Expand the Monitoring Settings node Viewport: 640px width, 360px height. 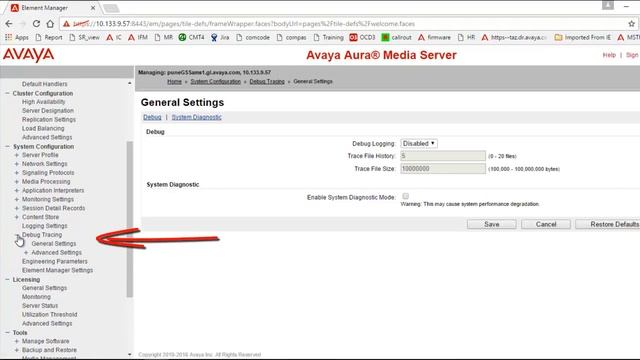tap(17, 200)
